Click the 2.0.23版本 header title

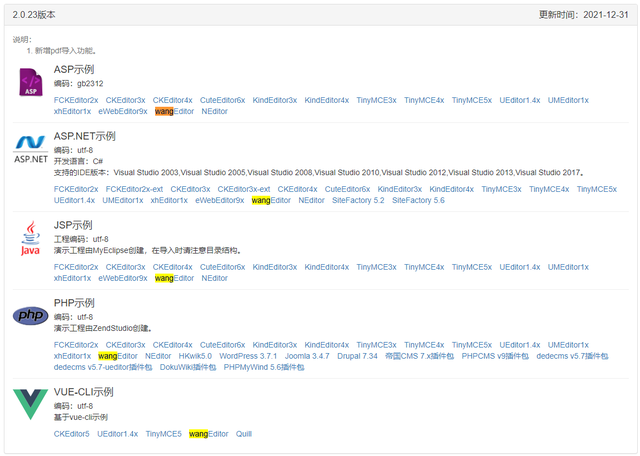point(34,15)
